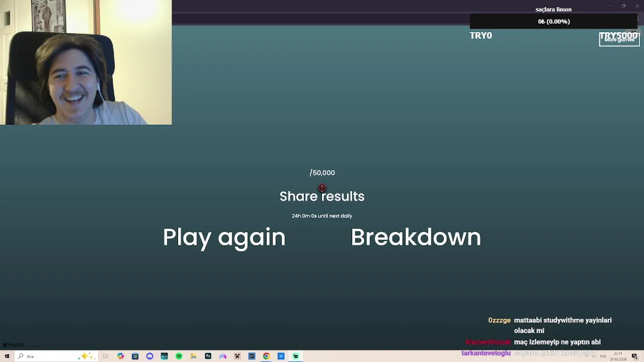644x362 pixels.
Task: Open Minecraft taskbar icon
Action: tap(237, 356)
